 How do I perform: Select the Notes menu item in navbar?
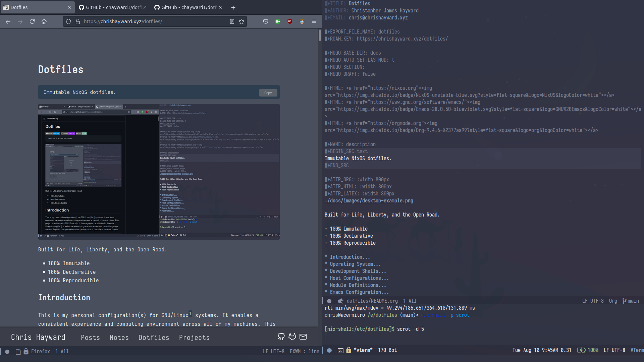118,337
